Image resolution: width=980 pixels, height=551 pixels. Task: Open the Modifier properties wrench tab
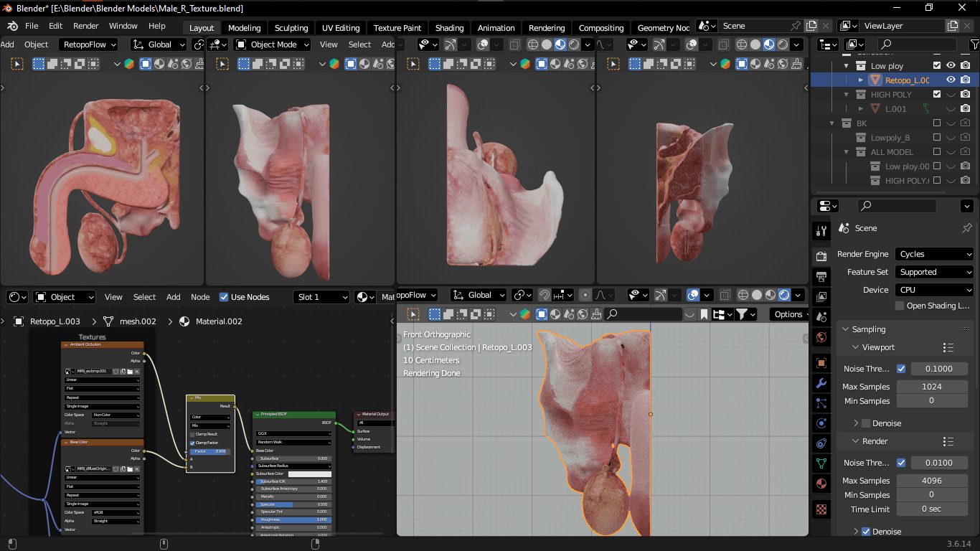pyautogui.click(x=821, y=383)
